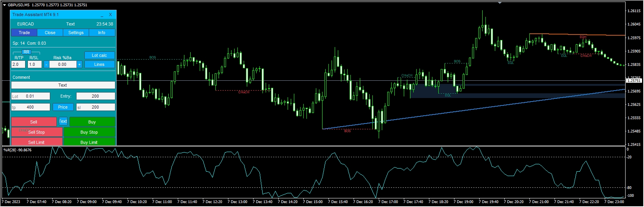Click the clock reading 23:54:38
Image resolution: width=644 pixels, height=207 pixels.
coord(105,24)
